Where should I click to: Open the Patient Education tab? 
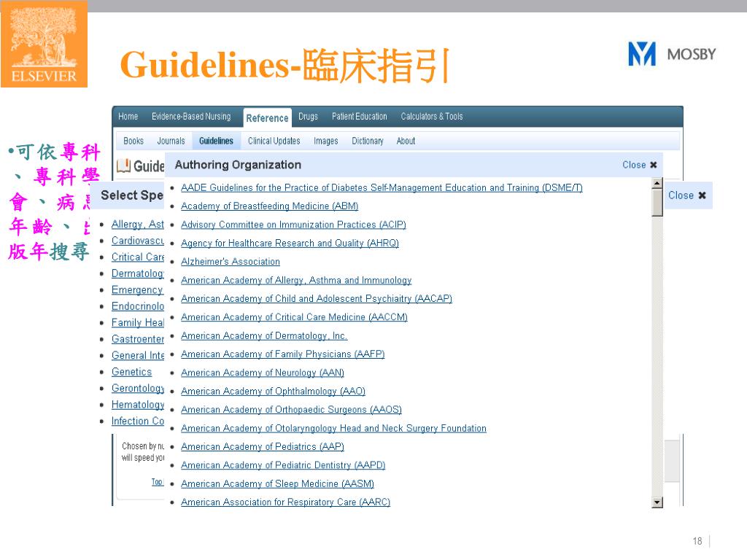pyautogui.click(x=359, y=116)
